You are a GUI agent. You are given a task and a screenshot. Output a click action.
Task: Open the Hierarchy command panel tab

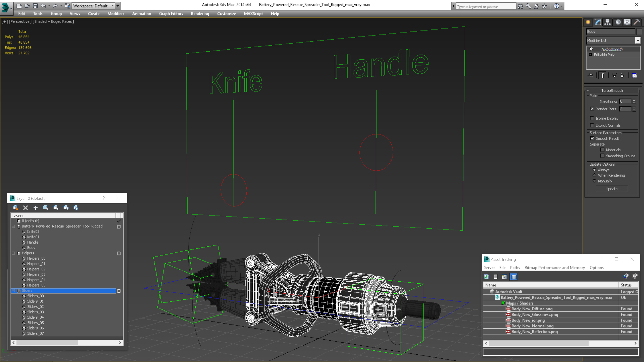pyautogui.click(x=608, y=22)
